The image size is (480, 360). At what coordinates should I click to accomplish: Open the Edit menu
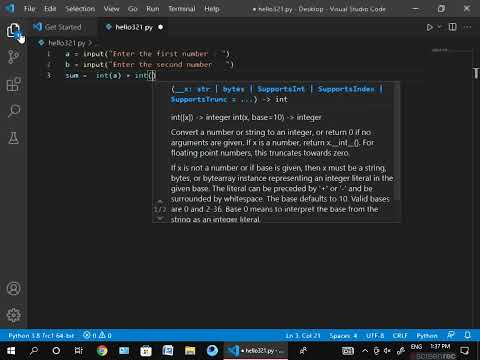coord(50,9)
